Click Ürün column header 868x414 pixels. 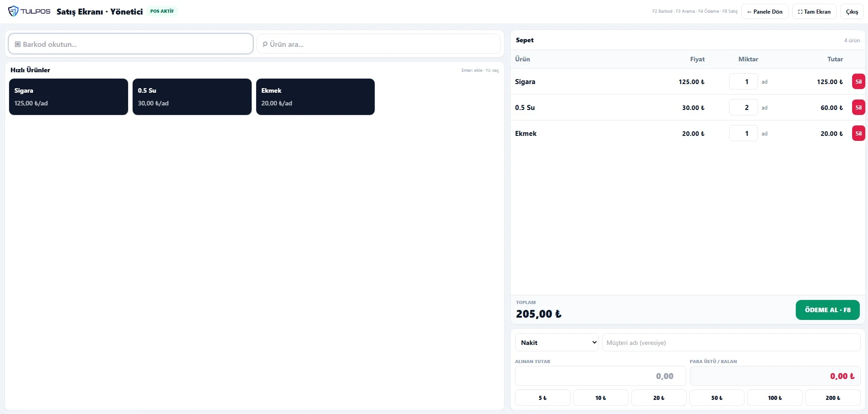coord(522,59)
